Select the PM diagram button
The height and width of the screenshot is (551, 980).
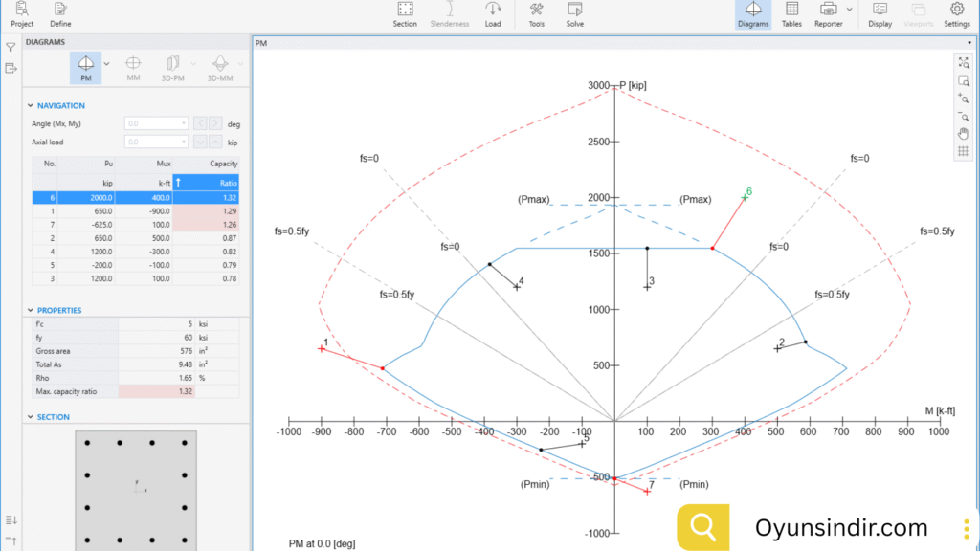(x=85, y=68)
